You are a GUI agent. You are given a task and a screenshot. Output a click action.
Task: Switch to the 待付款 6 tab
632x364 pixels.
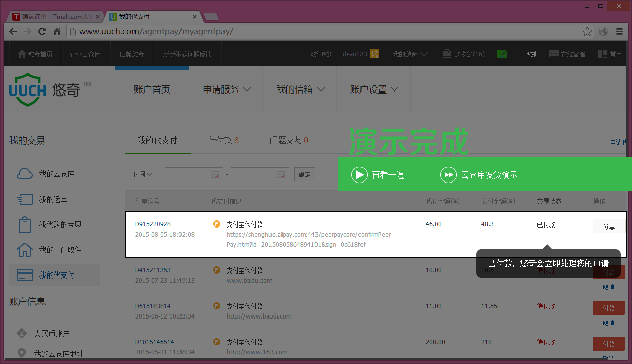[223, 140]
